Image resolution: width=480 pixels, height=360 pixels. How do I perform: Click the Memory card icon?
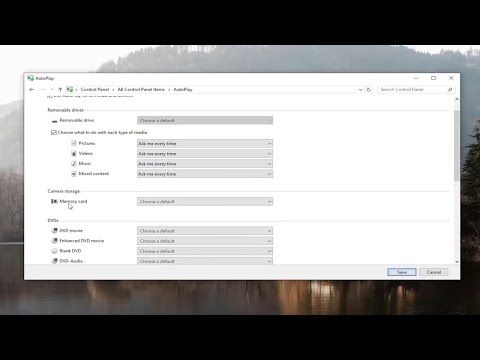click(54, 201)
